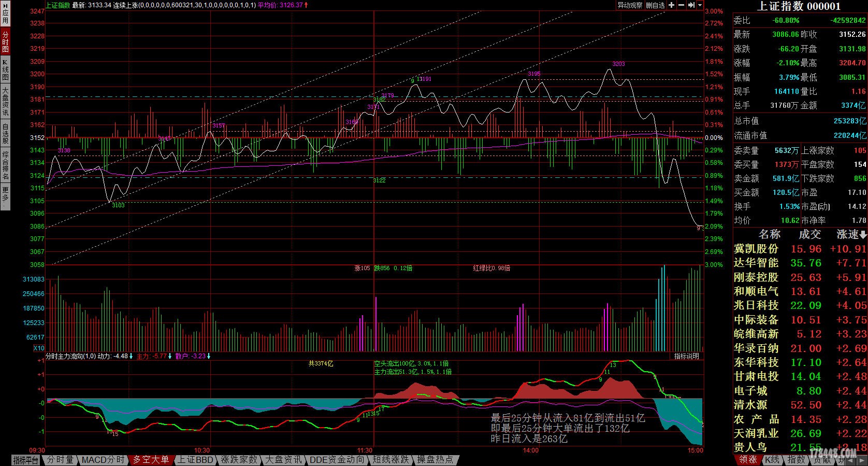This screenshot has height=466, width=868.
Task: Switch to the 分时量 indicator tab
Action: (60, 460)
